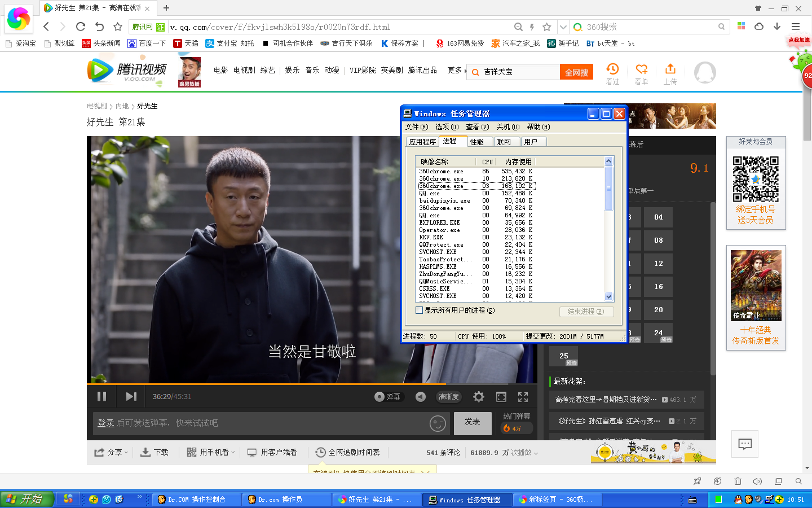This screenshot has width=812, height=508.
Task: Enter fullscreen mode on the player
Action: tap(523, 397)
